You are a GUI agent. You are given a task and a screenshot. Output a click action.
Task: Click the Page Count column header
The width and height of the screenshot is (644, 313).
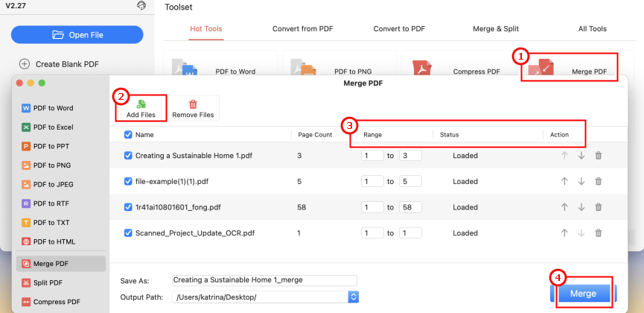pyautogui.click(x=315, y=134)
